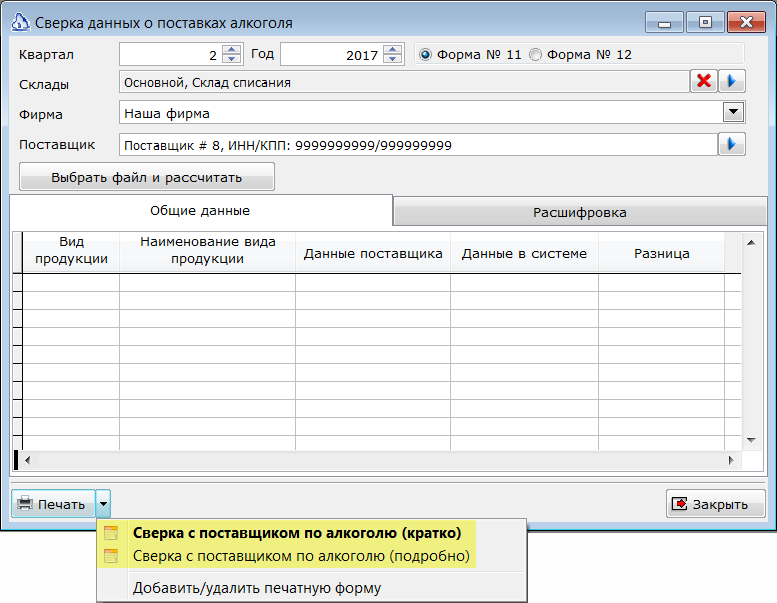Click Разница column header
This screenshot has width=777, height=603.
click(x=662, y=253)
